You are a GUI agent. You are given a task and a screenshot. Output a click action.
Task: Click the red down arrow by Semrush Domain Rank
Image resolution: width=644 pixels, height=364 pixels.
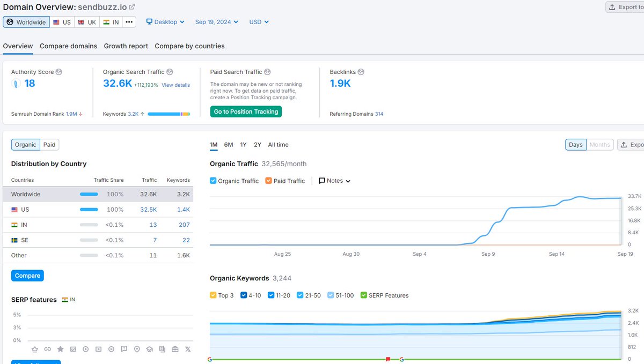click(80, 114)
